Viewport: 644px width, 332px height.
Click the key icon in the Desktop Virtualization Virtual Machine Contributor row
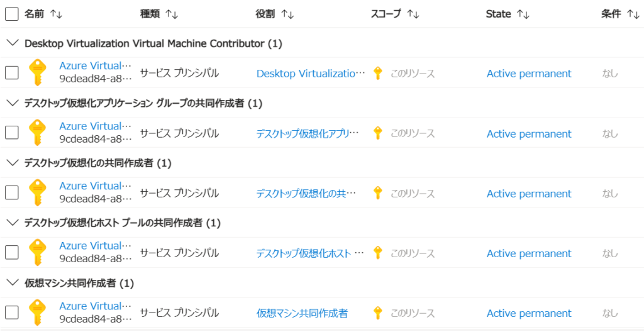[38, 72]
